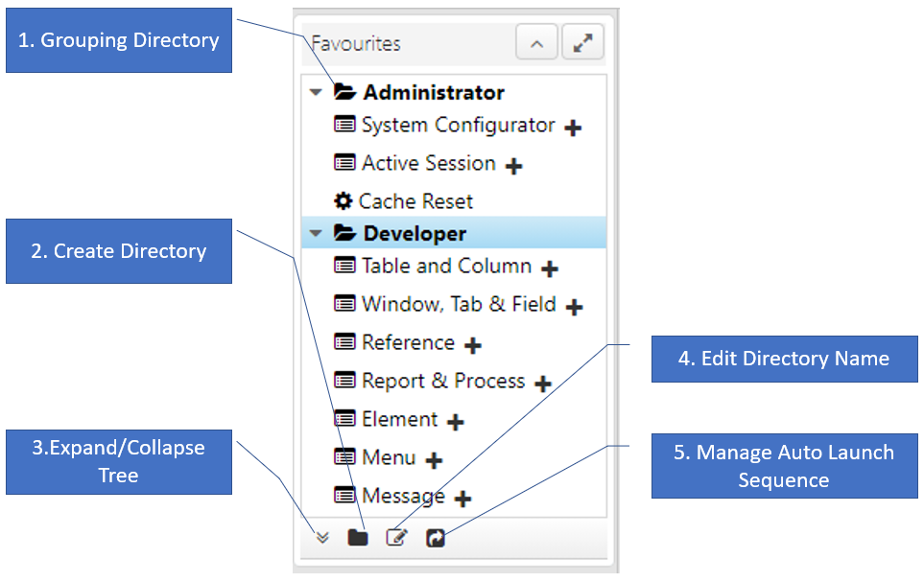924x582 pixels.
Task: Click plus icon beside Active Session
Action: click(x=513, y=166)
